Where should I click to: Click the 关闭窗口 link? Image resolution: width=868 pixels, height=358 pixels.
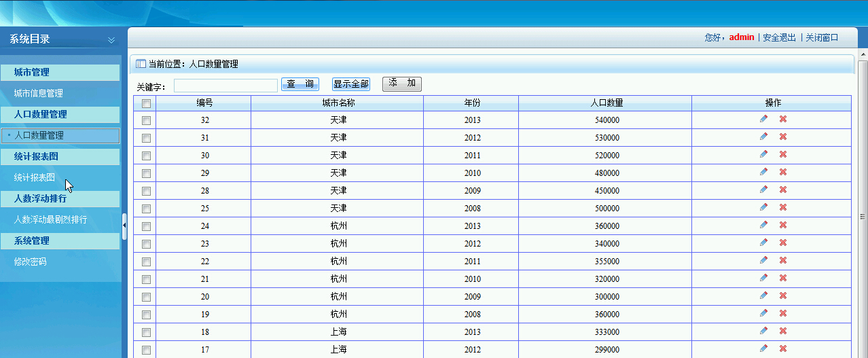pos(822,37)
